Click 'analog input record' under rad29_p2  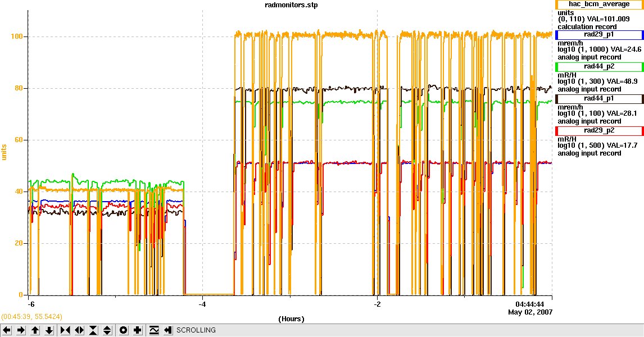tap(589, 153)
